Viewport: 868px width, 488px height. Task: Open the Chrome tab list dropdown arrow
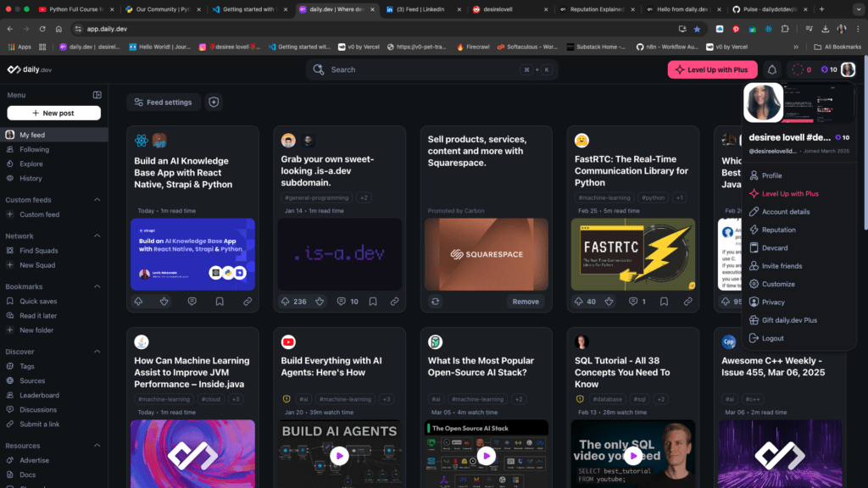(859, 9)
